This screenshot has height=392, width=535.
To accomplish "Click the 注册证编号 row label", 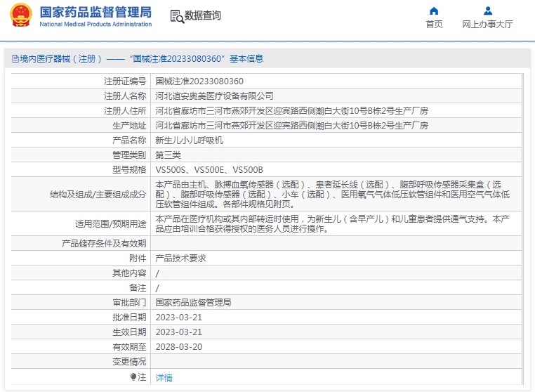I will (125, 81).
